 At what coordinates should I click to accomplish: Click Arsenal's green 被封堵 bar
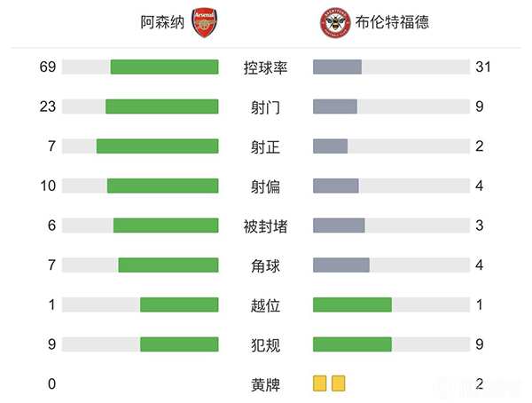point(166,225)
